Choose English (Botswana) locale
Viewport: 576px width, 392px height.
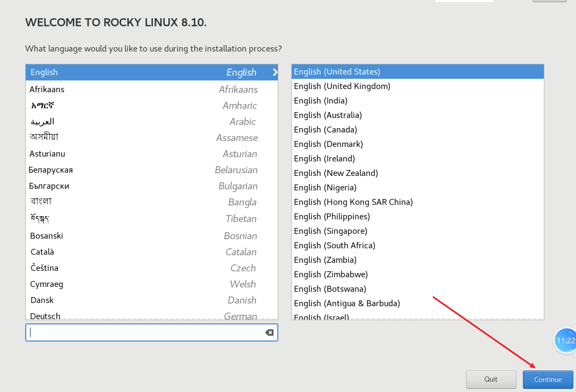pos(418,289)
